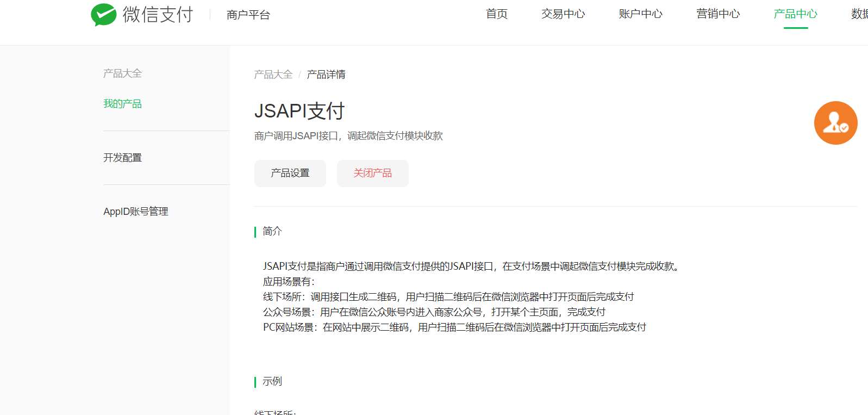Click the line beginning 线下场所：调用接口生成二维码
The image size is (868, 415).
point(448,297)
